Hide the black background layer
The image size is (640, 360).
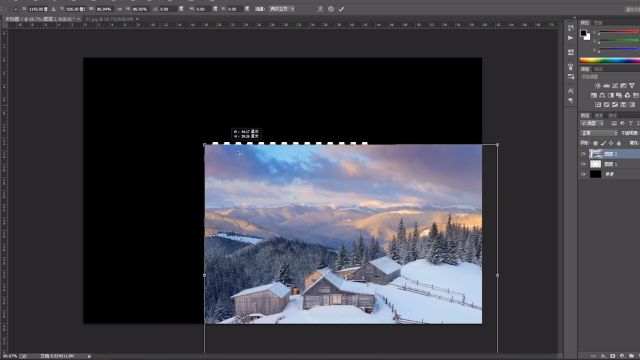tap(583, 174)
